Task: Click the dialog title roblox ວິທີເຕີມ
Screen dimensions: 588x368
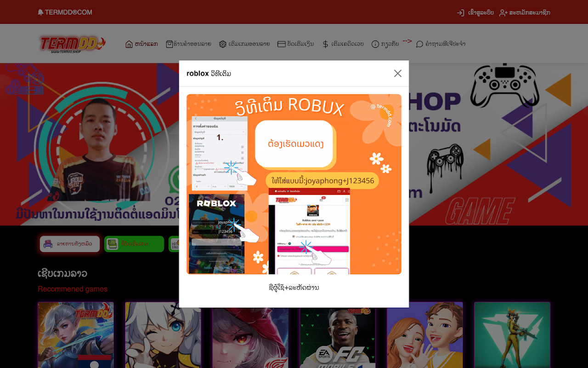Action: [209, 74]
